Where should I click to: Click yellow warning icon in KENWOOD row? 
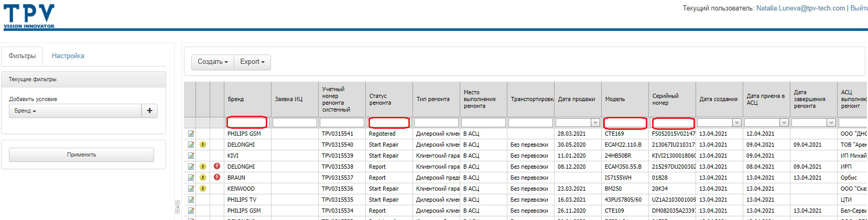pos(203,189)
